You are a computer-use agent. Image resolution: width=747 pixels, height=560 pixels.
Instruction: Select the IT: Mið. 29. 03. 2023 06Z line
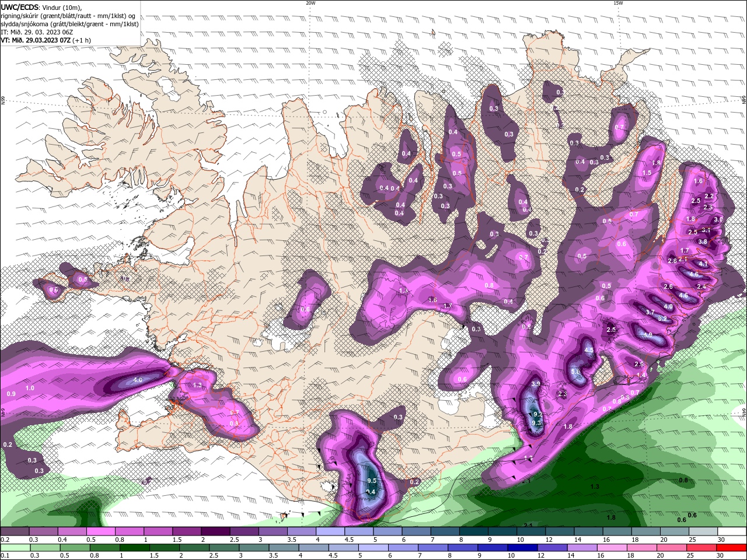(36, 32)
